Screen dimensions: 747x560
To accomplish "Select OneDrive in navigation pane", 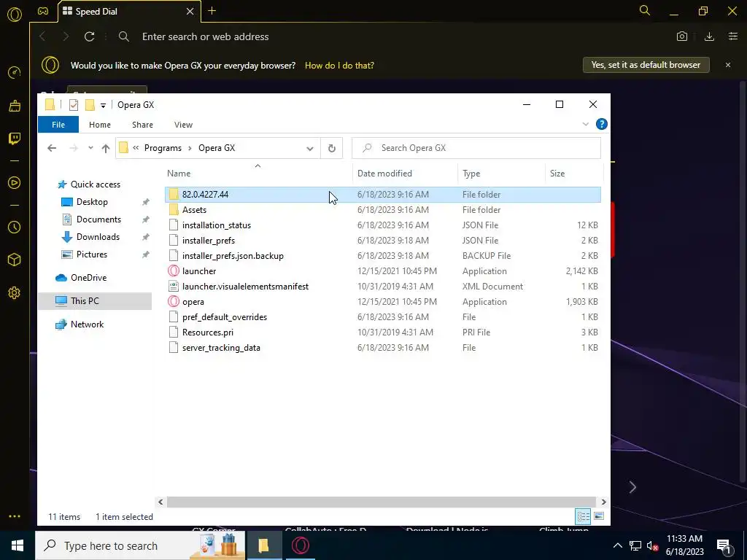I will (88, 278).
